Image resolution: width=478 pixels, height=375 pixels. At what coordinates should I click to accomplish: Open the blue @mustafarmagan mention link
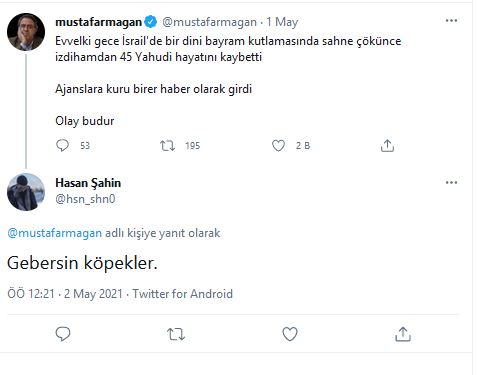point(55,233)
